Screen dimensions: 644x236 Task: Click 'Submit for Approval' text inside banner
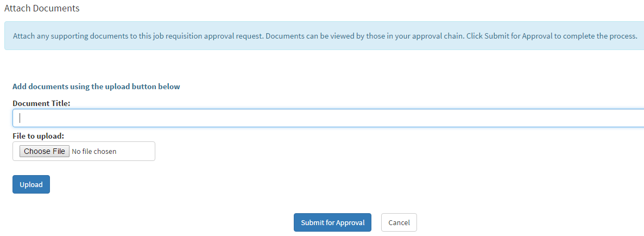[519, 36]
